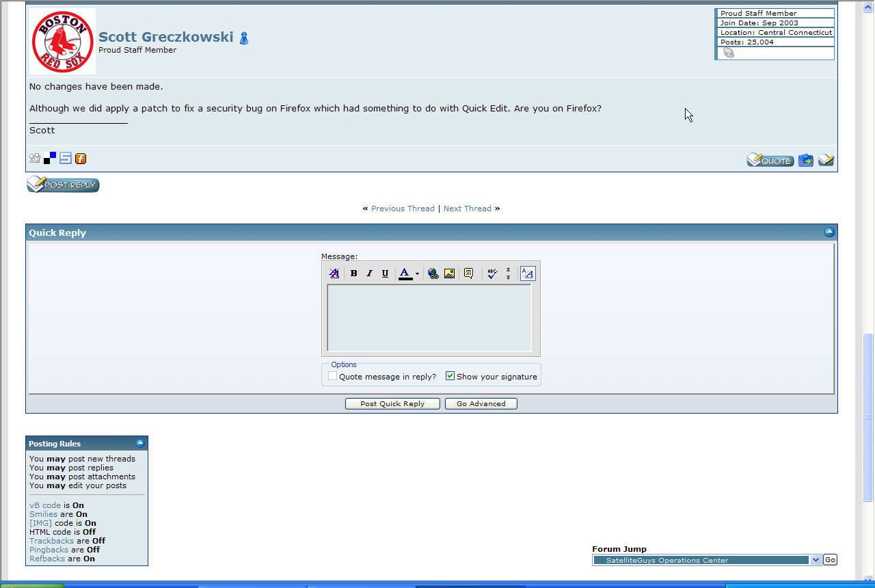
Task: Collapse the Quick Reply panel
Action: pos(829,232)
